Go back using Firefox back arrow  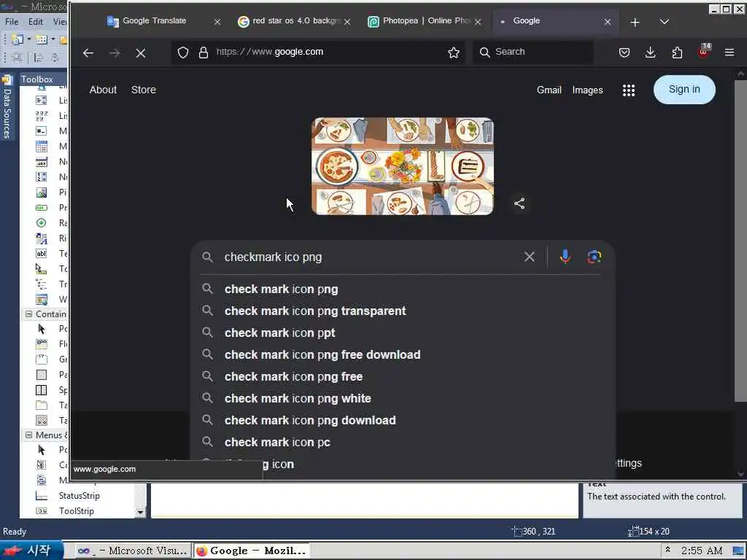[88, 52]
